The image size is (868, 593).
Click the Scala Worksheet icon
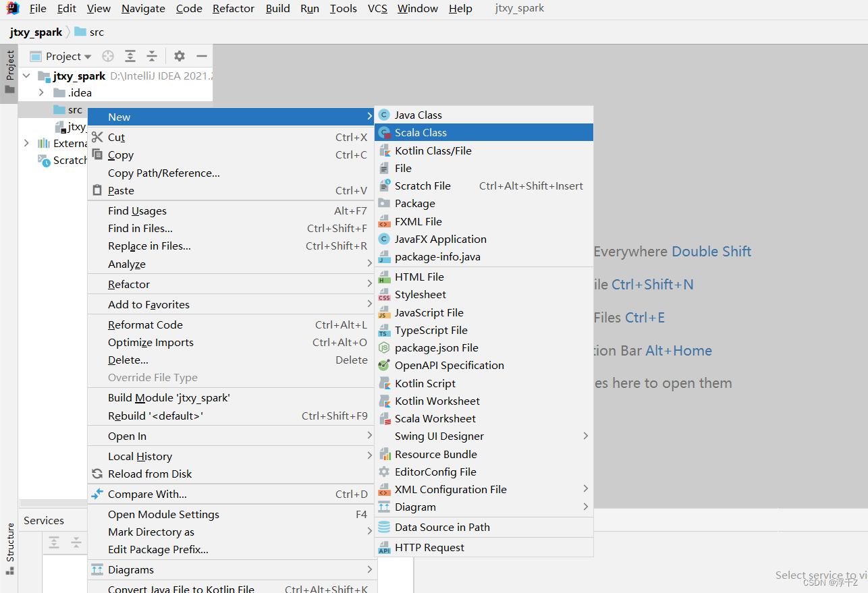pos(384,418)
